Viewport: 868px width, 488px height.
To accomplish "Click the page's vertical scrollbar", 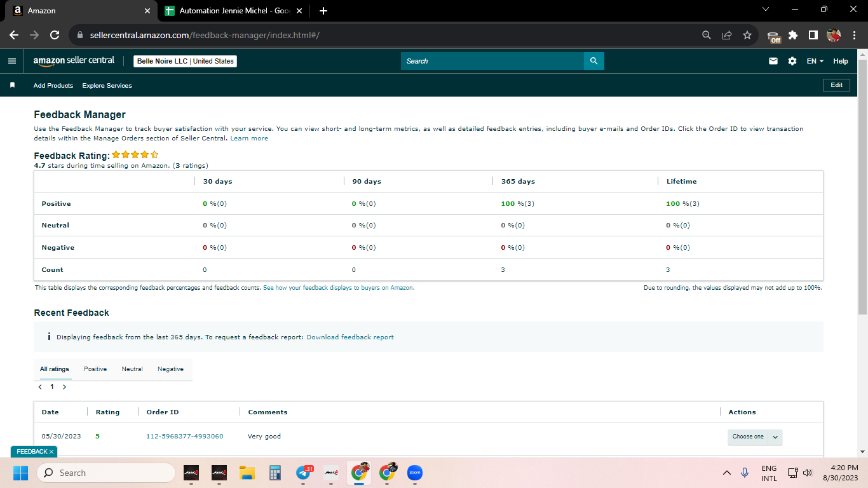I will [x=862, y=187].
